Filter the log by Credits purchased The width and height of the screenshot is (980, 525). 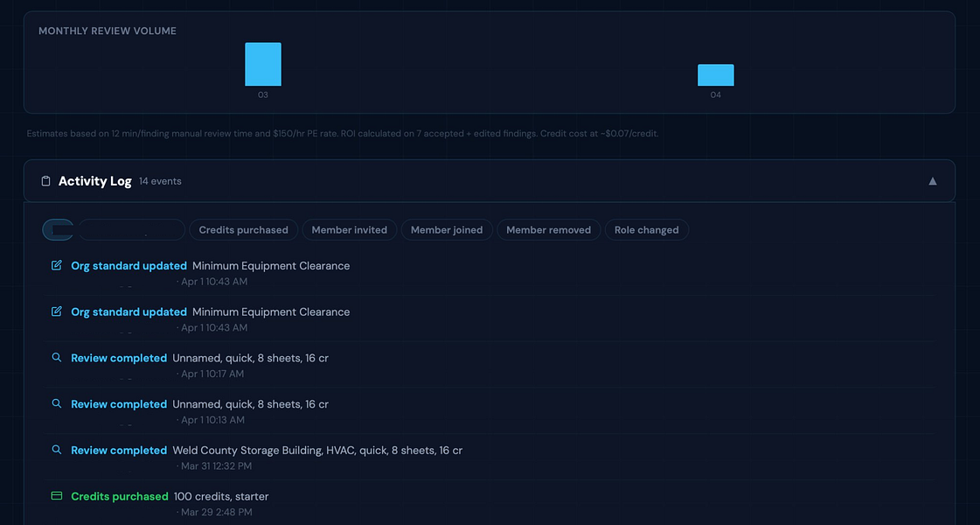click(244, 229)
